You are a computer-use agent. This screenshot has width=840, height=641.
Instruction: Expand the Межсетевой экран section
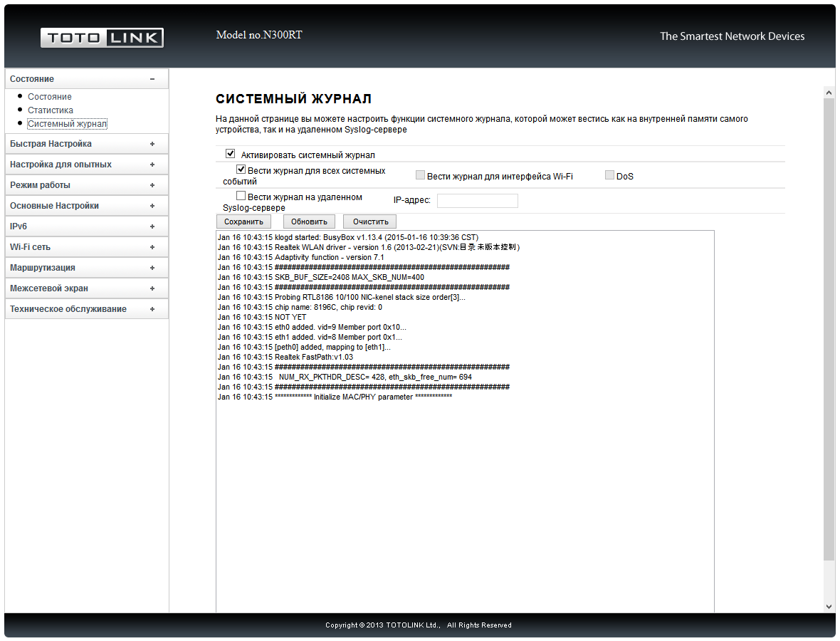(87, 288)
